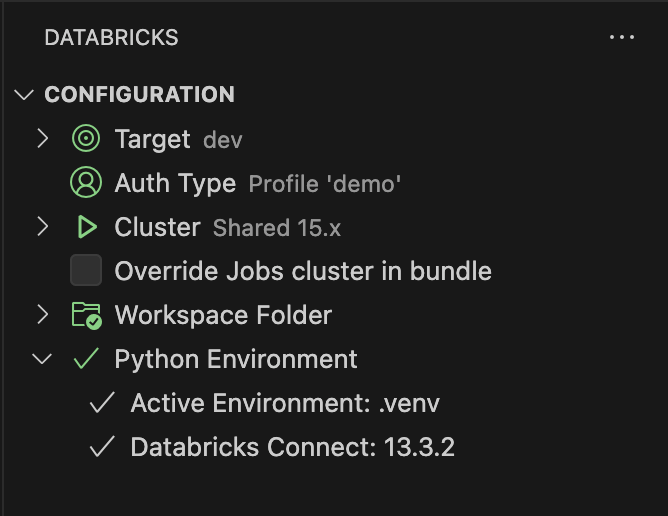Enable Override Jobs cluster in bundle checkbox
The height and width of the screenshot is (516, 668).
point(87,271)
